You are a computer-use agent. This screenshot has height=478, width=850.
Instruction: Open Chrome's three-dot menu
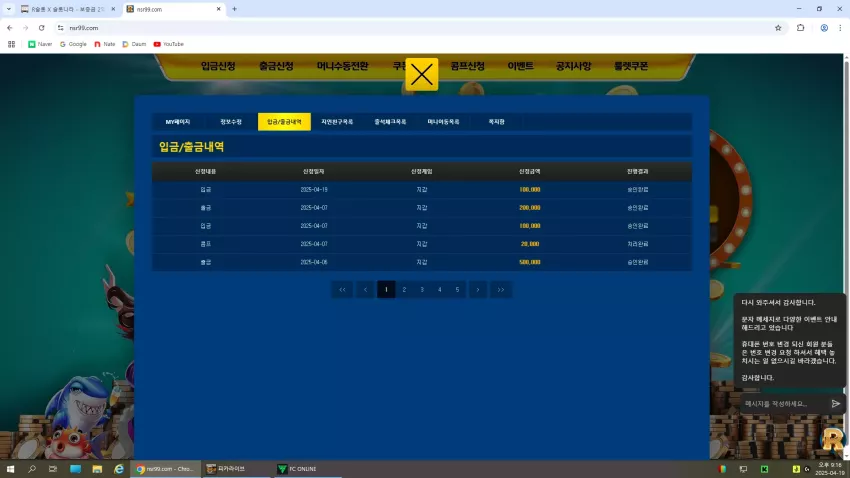point(840,28)
